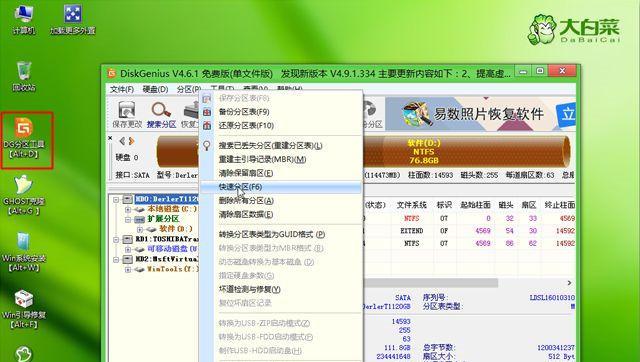Collapse the 扩展分区 tree node
The height and width of the screenshot is (362, 640).
coord(128,219)
